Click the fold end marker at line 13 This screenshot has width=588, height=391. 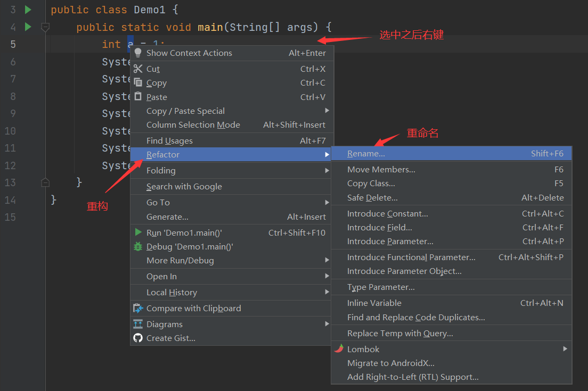45,182
